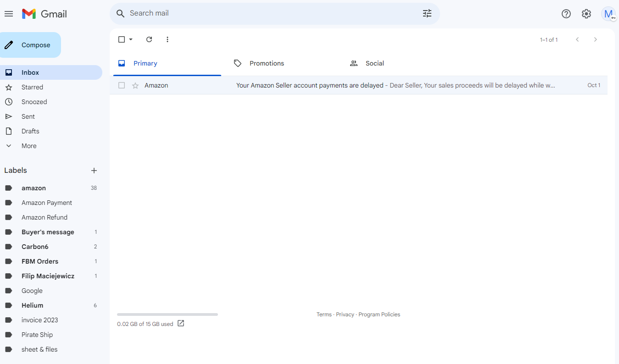Click the Sent arrow icon
Screen dimensions: 619x364
(8, 116)
